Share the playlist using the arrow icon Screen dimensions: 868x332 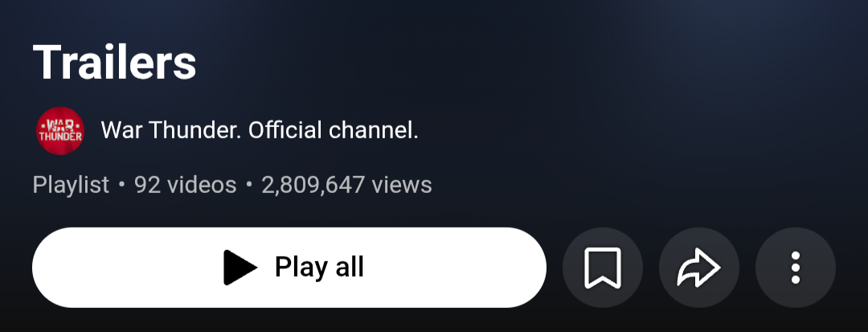(699, 268)
